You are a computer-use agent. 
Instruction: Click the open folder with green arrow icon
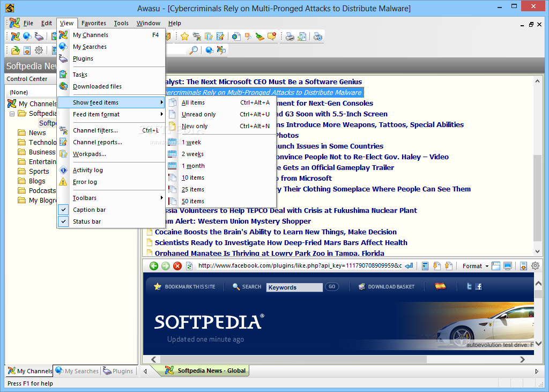pos(16,50)
